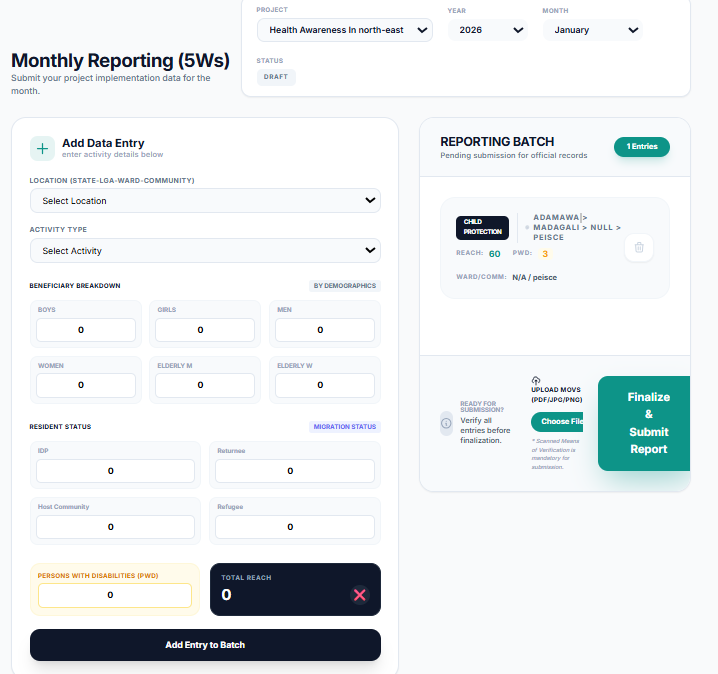This screenshot has height=674, width=718.
Task: Click the 'ADAMAWA > MADAGALI > NULL > PEISCE' location text
Action: point(577,227)
